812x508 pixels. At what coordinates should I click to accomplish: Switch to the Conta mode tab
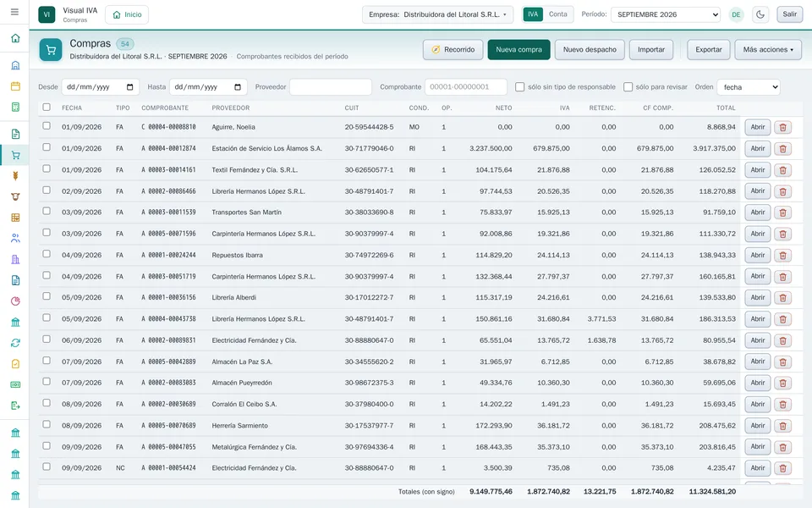[x=557, y=14]
